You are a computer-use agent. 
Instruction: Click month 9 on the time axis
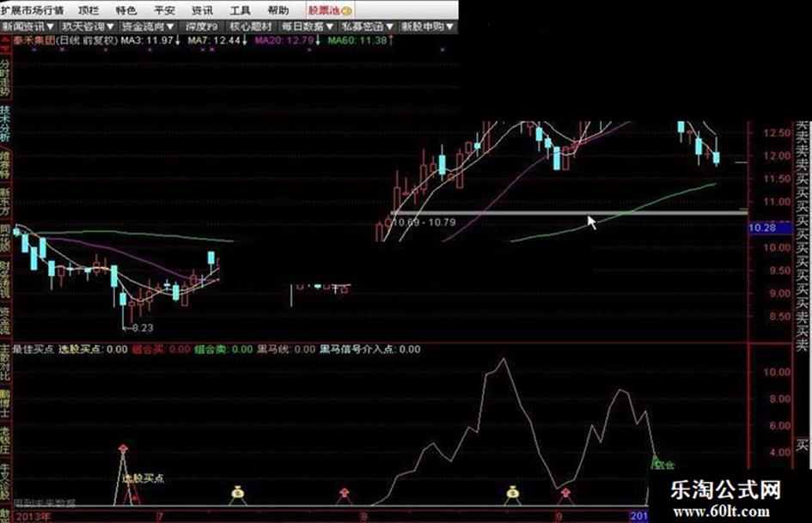pos(559,516)
